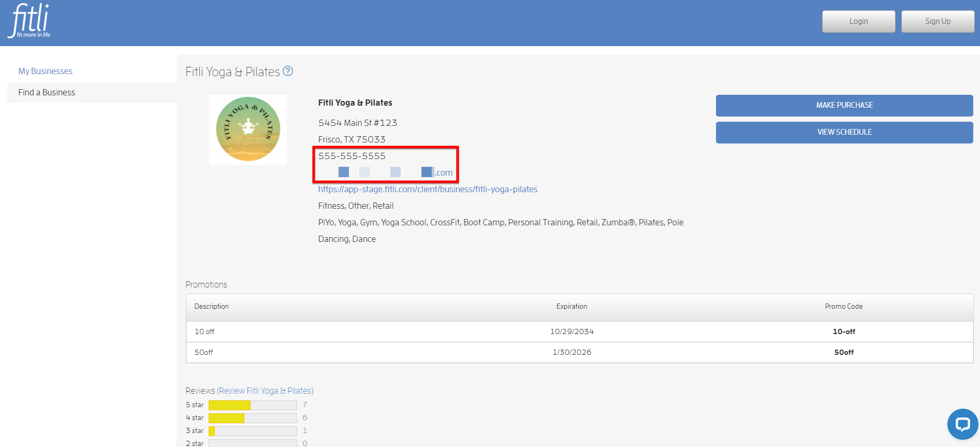This screenshot has height=447, width=980.
Task: Click the business email address link
Action: (x=385, y=172)
